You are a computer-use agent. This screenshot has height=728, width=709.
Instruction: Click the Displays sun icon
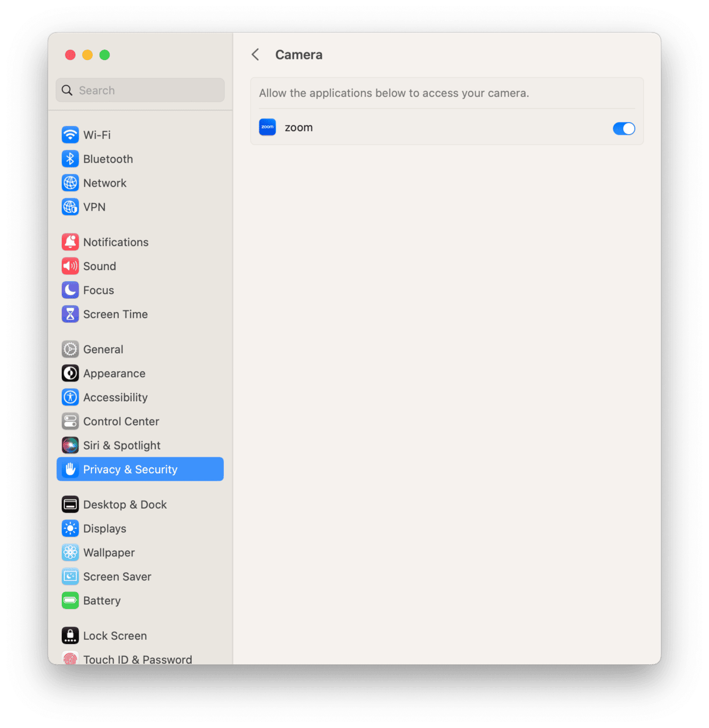pos(70,528)
